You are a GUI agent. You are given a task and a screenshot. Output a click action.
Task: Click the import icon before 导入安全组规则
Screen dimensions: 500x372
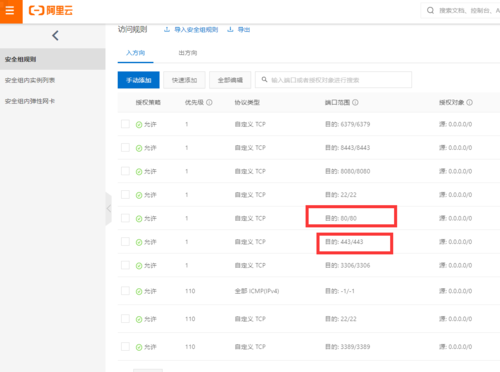pyautogui.click(x=167, y=30)
